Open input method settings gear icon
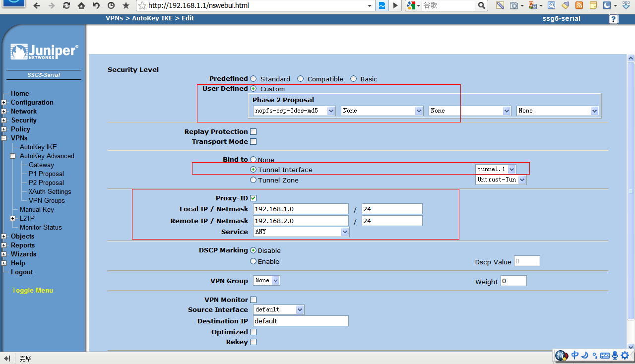Image resolution: width=635 pixels, height=364 pixels. pos(626,355)
